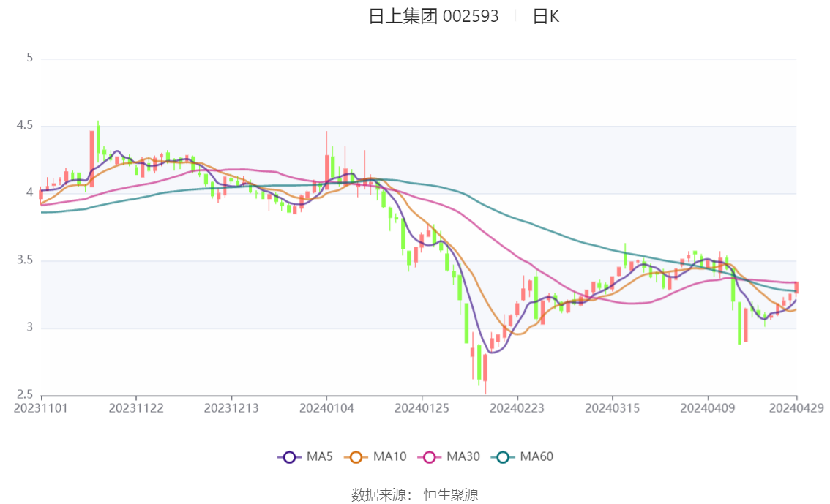Click the x-axis date label 20240125
The image size is (830, 504).
(x=422, y=408)
